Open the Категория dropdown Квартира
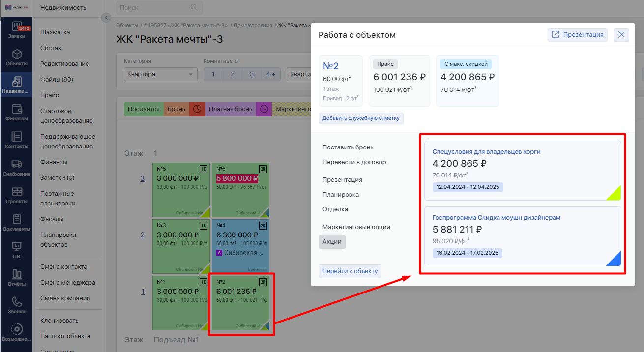 [x=159, y=74]
